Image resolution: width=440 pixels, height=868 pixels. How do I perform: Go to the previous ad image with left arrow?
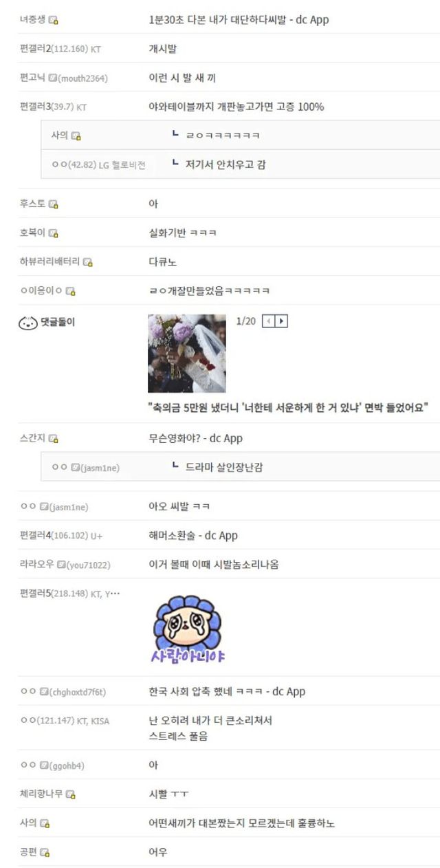pos(269,321)
